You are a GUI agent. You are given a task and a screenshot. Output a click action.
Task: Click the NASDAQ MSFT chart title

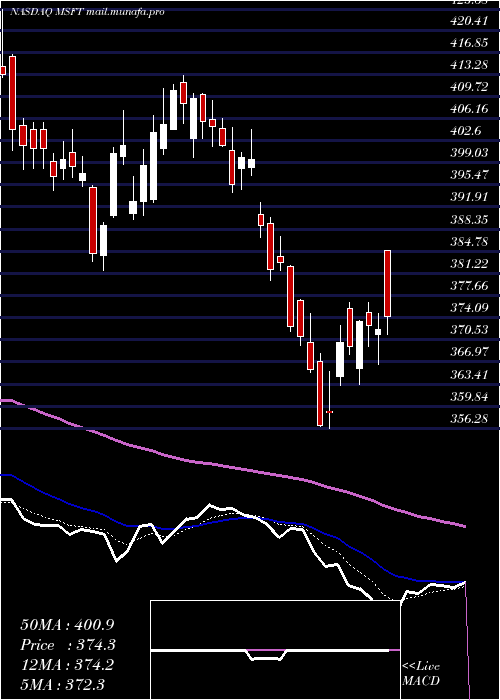click(x=87, y=12)
